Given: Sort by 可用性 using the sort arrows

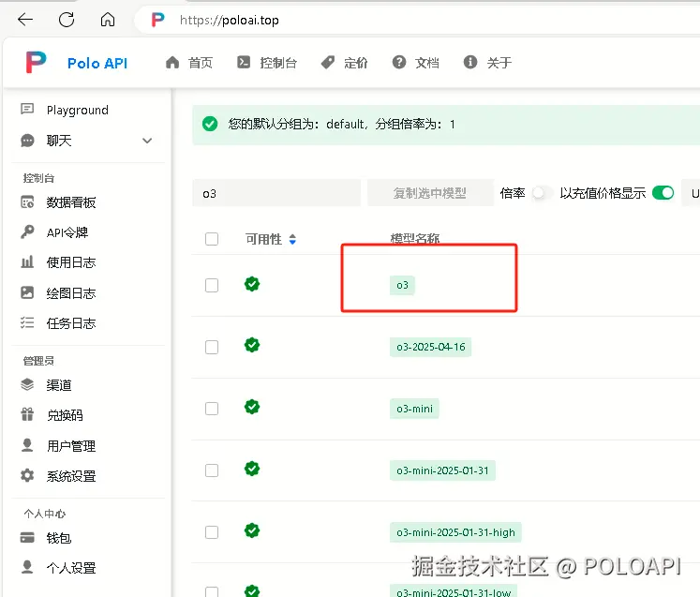Looking at the screenshot, I should coord(292,239).
